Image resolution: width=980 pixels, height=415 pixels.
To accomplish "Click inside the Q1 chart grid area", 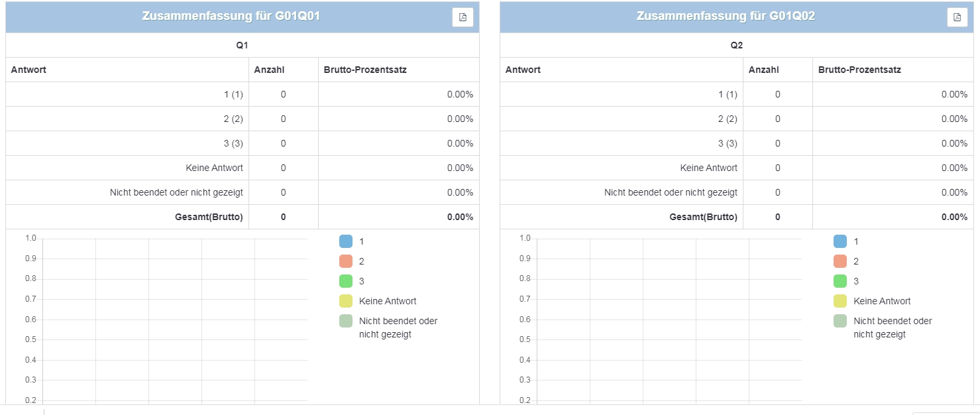I will (175, 318).
